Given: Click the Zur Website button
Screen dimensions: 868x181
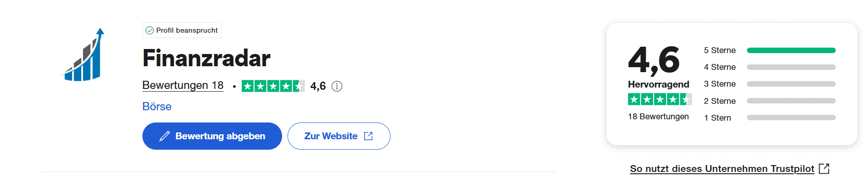Looking at the screenshot, I should pyautogui.click(x=339, y=136).
